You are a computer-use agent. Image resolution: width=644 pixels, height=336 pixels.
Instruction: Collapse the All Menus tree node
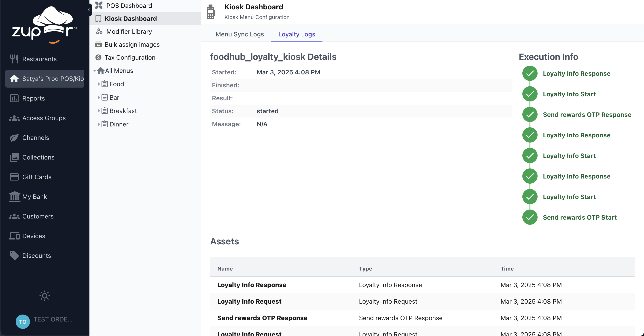point(95,71)
